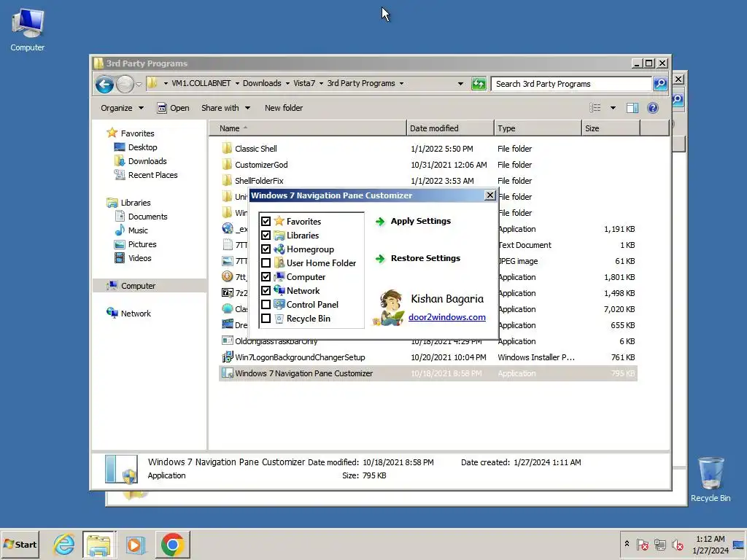Image resolution: width=747 pixels, height=560 pixels.
Task: Click Downloads in the breadcrumb path
Action: pyautogui.click(x=262, y=83)
